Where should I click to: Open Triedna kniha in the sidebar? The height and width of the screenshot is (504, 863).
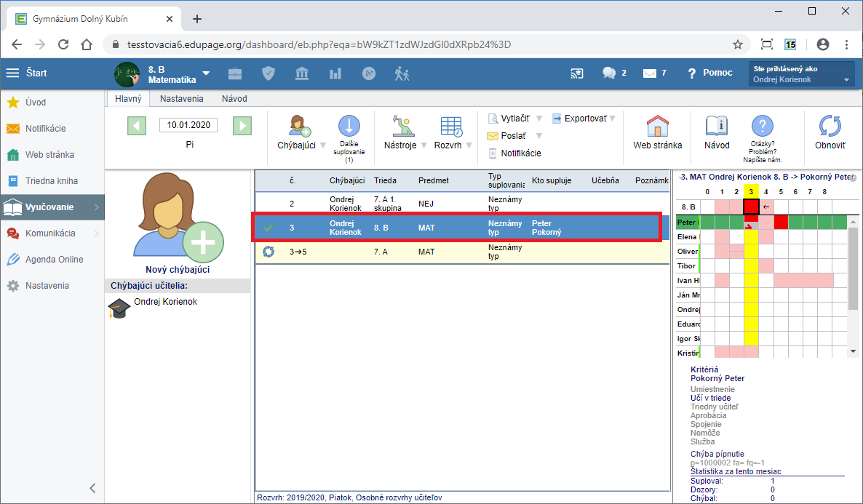52,180
